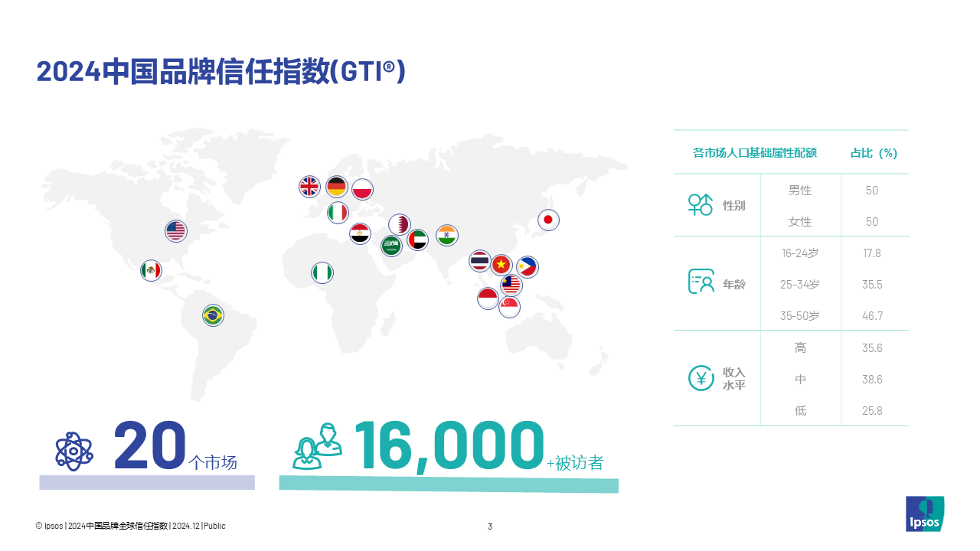Click the 占比 (%) column header
The height and width of the screenshot is (551, 980).
pyautogui.click(x=874, y=153)
